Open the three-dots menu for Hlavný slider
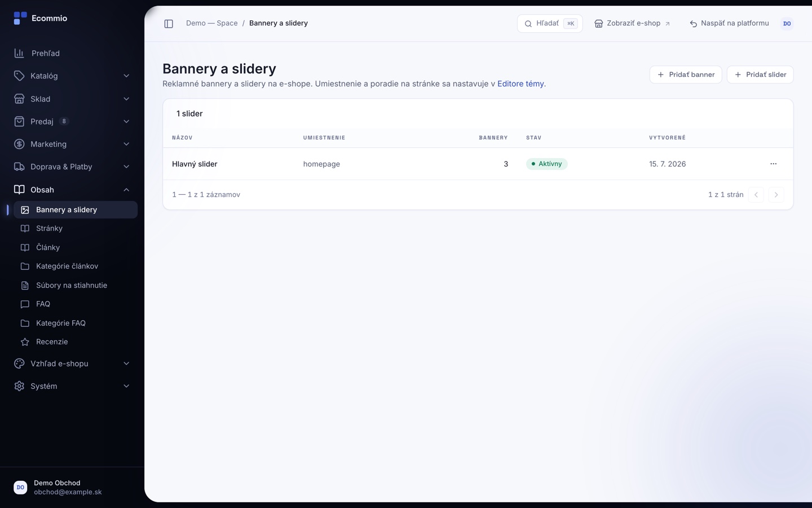This screenshot has height=508, width=812. click(x=773, y=164)
